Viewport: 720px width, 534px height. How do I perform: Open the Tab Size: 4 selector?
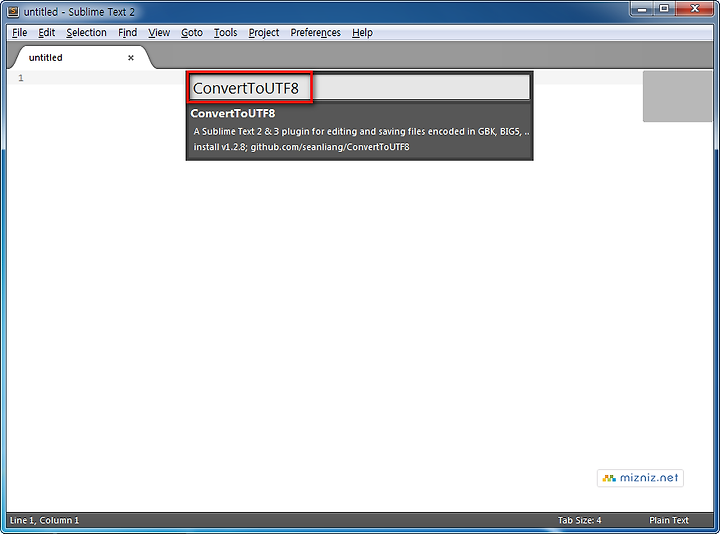pyautogui.click(x=579, y=520)
